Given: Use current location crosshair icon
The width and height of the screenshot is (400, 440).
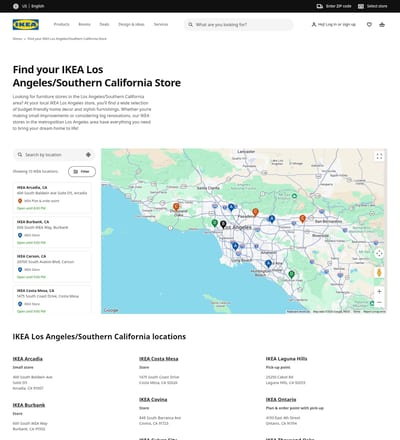Looking at the screenshot, I should point(88,155).
